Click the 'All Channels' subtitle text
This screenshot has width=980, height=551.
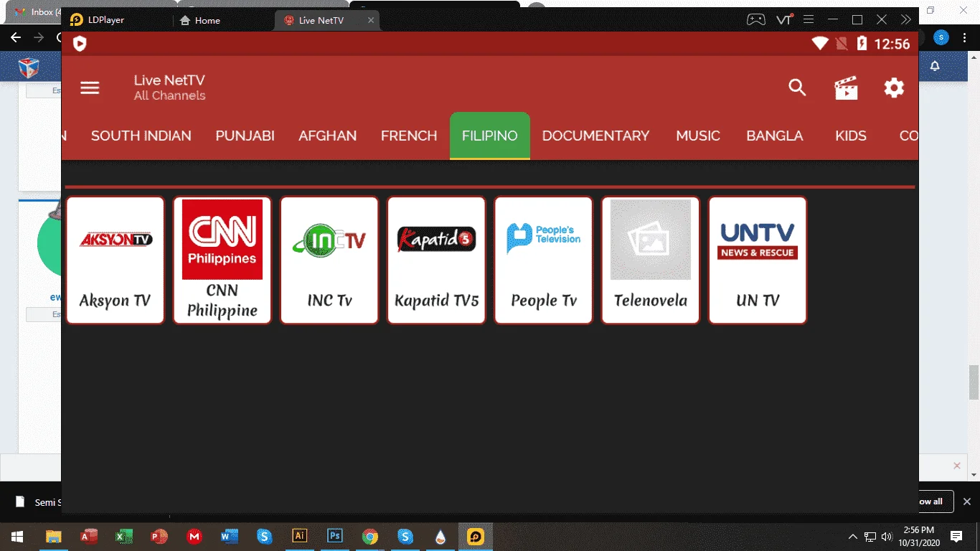[x=169, y=95]
